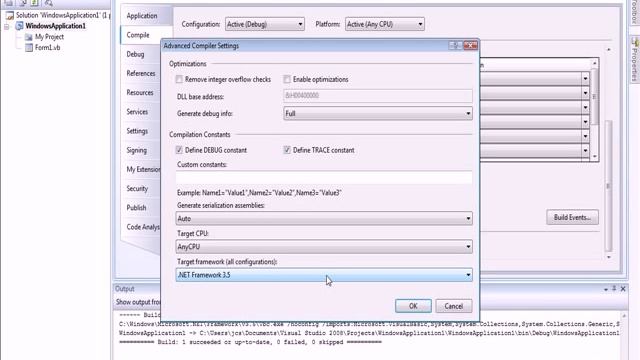Viewport: 640px width, 360px height.
Task: Toggle the Enable optimizations checkbox
Action: 287,79
